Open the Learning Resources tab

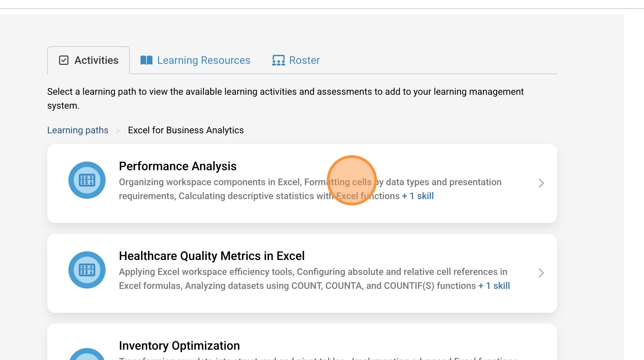[x=203, y=60]
